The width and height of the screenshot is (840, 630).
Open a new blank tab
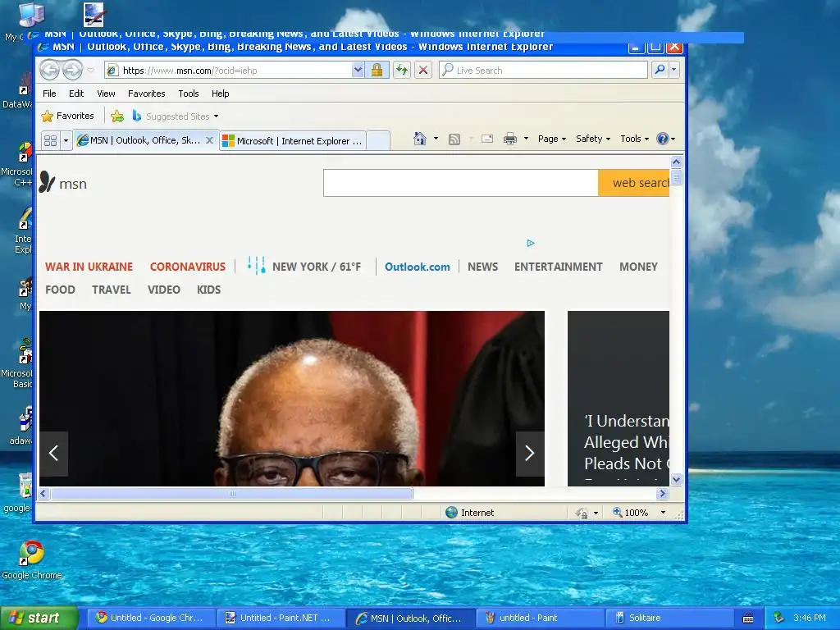point(378,141)
